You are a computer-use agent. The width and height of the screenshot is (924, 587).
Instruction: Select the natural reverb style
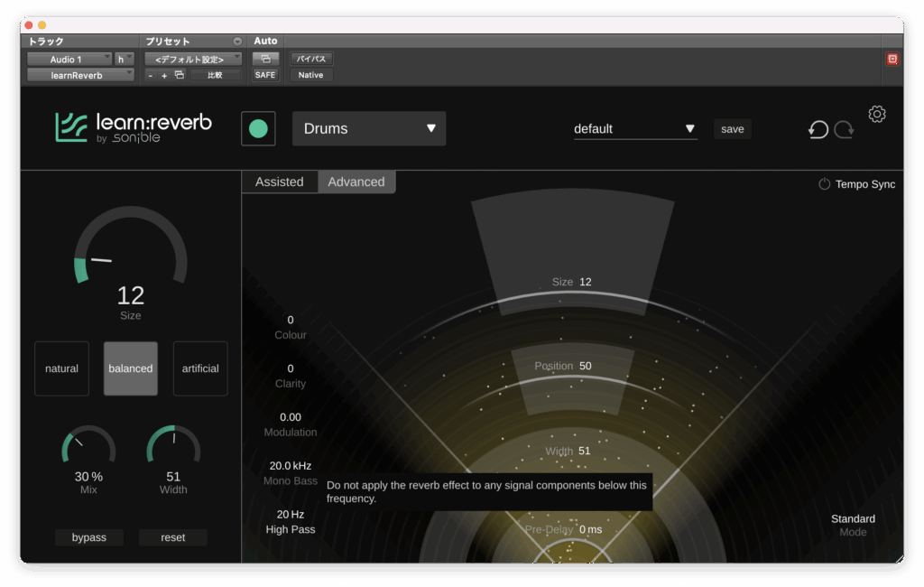pos(62,368)
